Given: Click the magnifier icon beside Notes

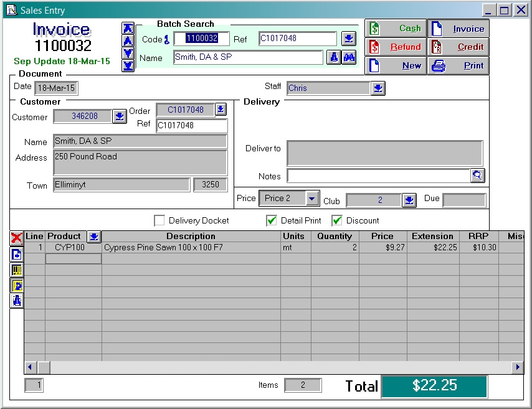Looking at the screenshot, I should click(477, 176).
